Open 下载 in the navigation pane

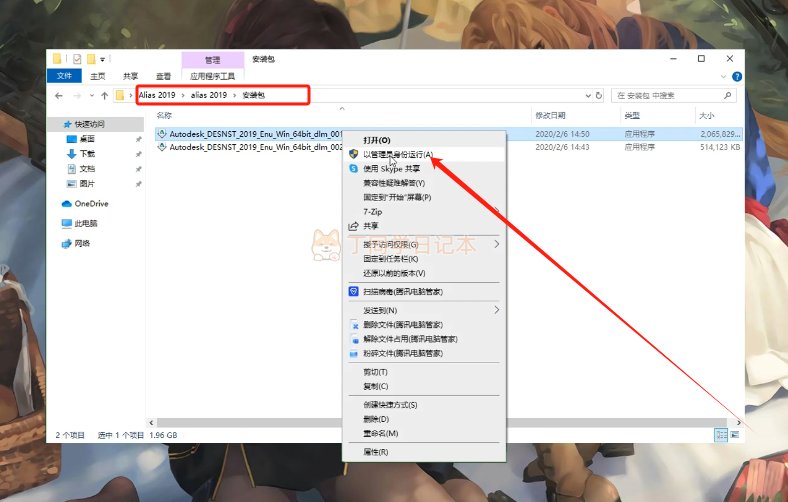[87, 154]
